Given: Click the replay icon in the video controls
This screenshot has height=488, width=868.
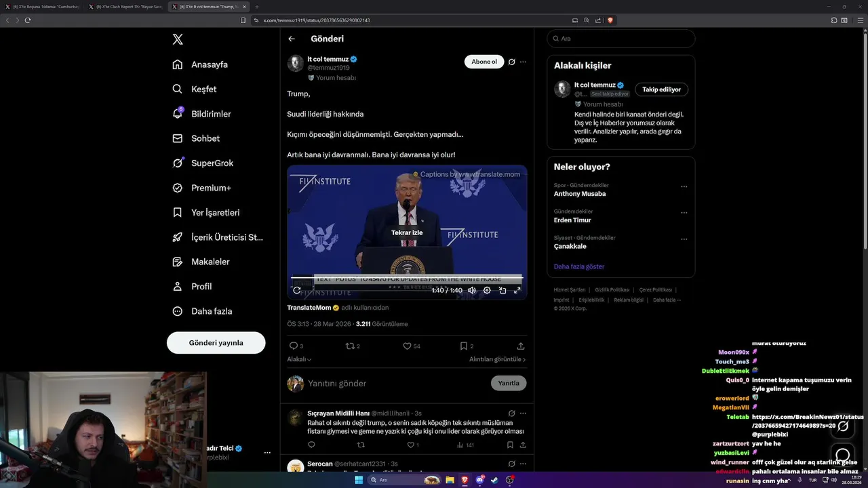Looking at the screenshot, I should pyautogui.click(x=297, y=290).
